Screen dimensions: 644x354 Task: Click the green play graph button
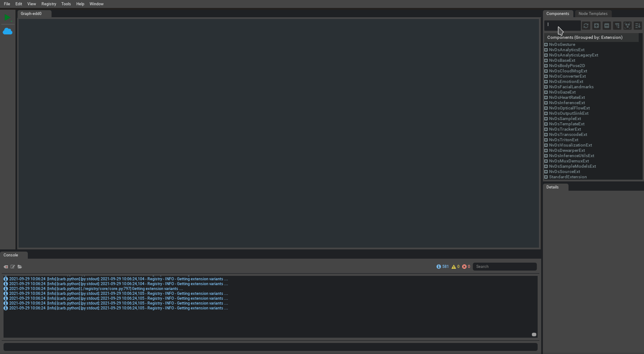[x=7, y=18]
